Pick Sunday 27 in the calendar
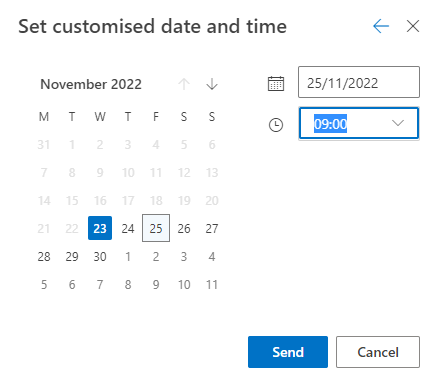The image size is (438, 389). (x=212, y=228)
